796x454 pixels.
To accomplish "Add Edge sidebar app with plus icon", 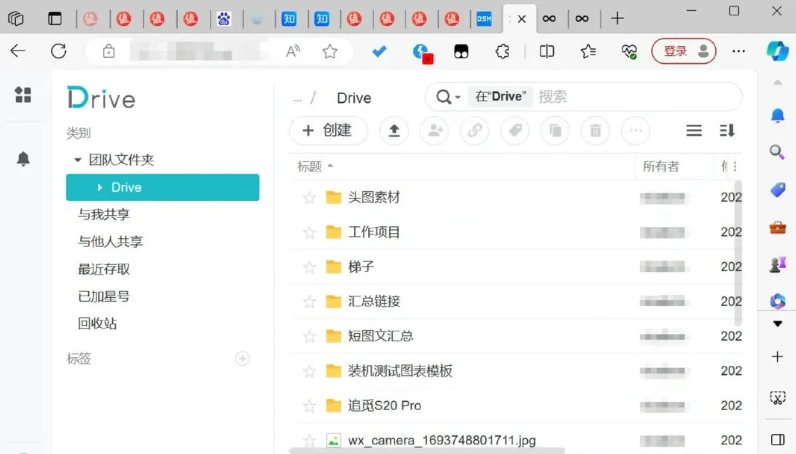I will [777, 357].
